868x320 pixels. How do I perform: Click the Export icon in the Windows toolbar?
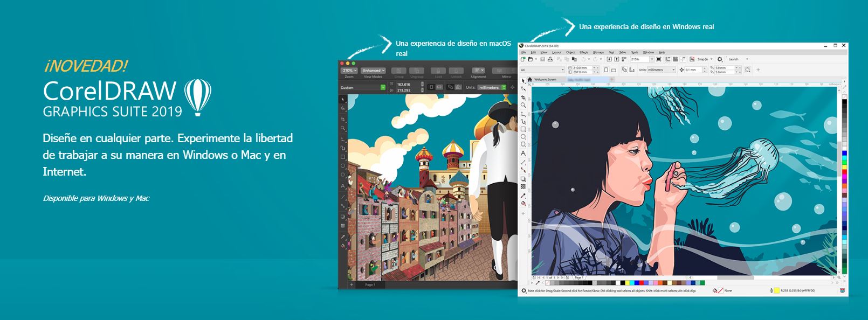pyautogui.click(x=616, y=59)
